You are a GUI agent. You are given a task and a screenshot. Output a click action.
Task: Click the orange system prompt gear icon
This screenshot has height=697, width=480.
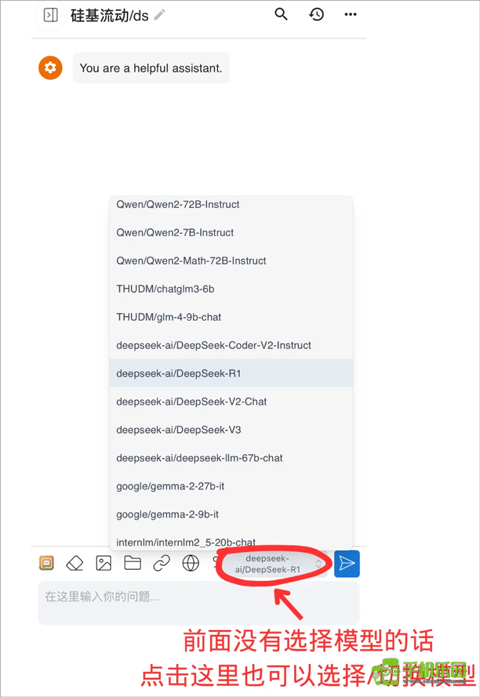[50, 68]
